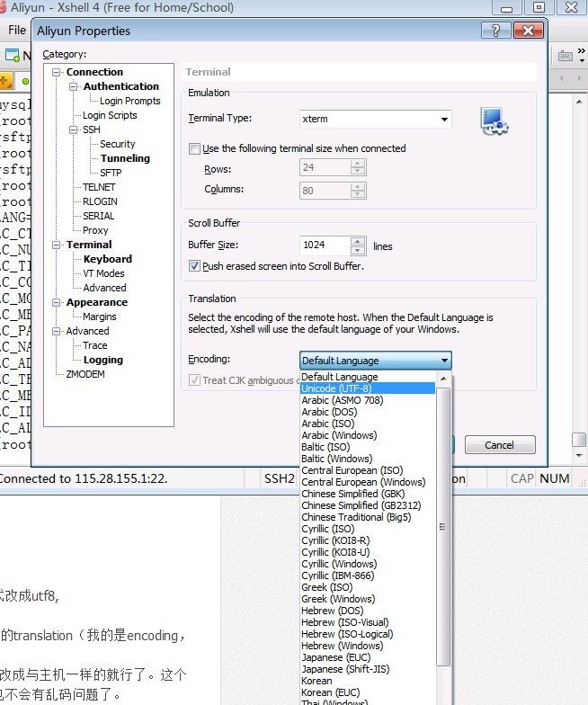Open the new session icon in Xshell toolbar
Viewport: 588px width, 705px height.
(x=13, y=56)
